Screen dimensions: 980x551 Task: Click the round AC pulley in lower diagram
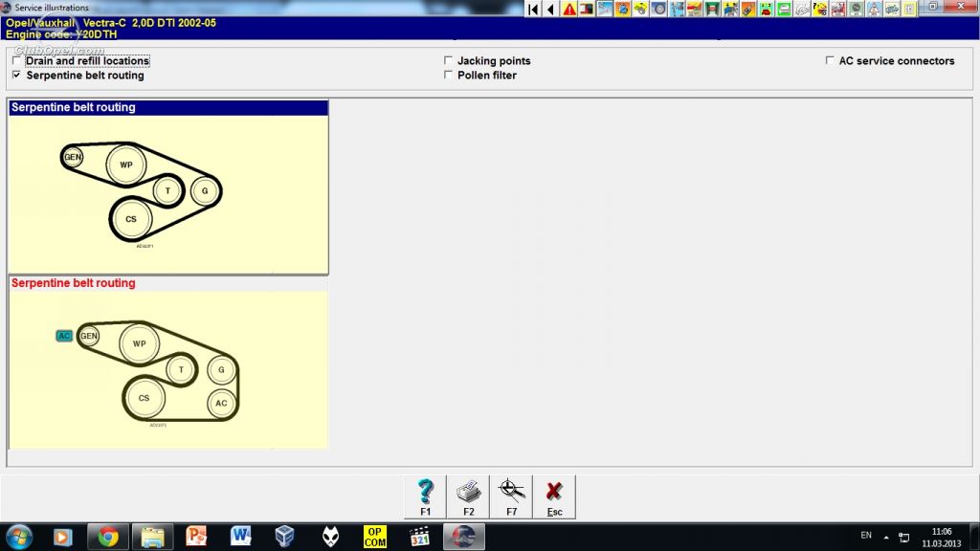(221, 403)
